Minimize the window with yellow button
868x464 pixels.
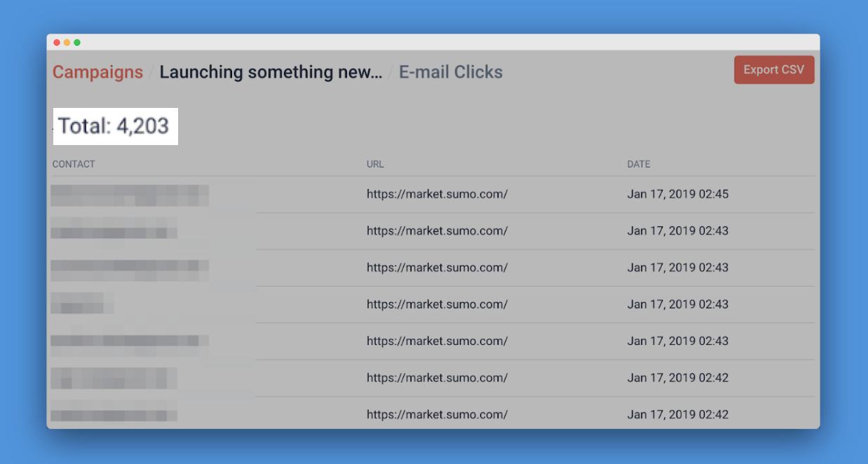[x=67, y=43]
